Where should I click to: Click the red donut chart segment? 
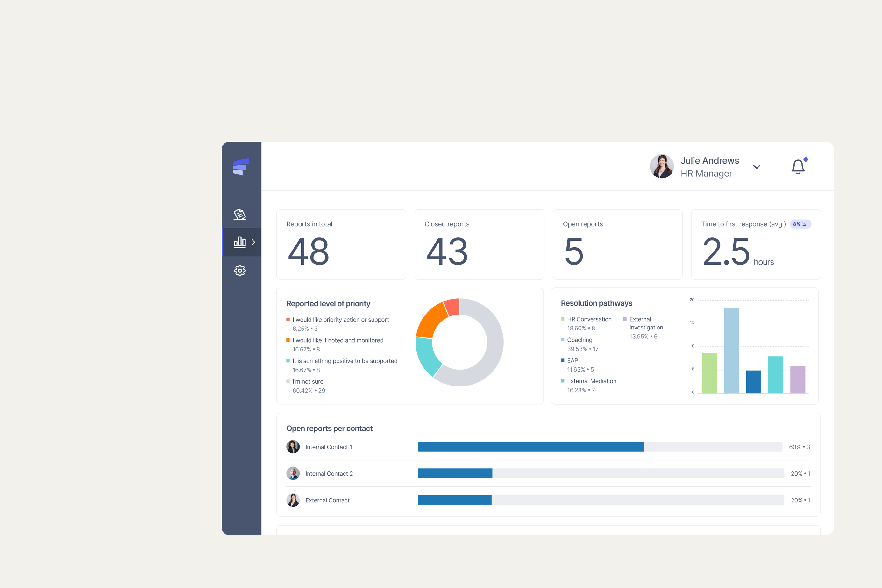coord(452,307)
